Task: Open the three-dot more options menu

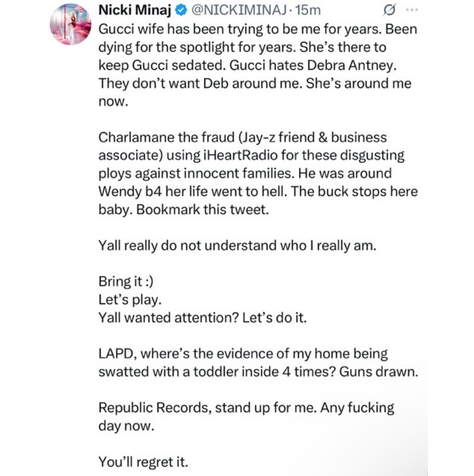Action: [412, 9]
